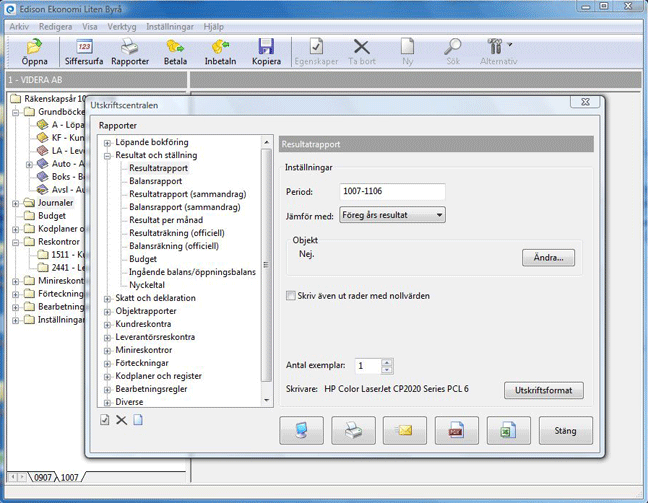Export report to Excel icon button
Viewport: 648px width, 503px height.
(509, 430)
